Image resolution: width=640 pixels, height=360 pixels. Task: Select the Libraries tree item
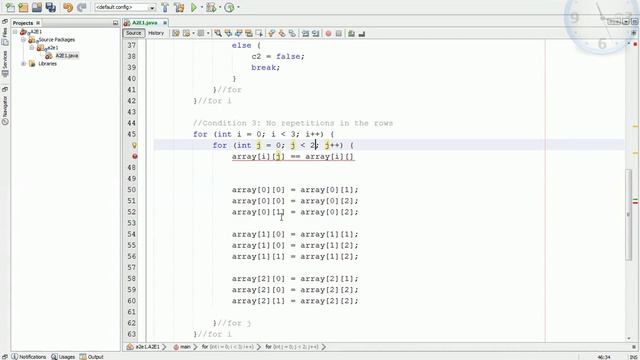pos(47,64)
